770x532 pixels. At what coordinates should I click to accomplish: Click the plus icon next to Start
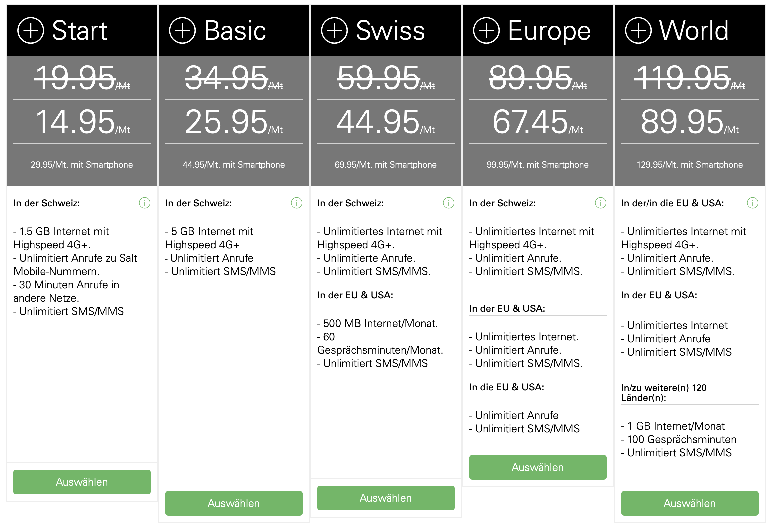[x=31, y=30]
